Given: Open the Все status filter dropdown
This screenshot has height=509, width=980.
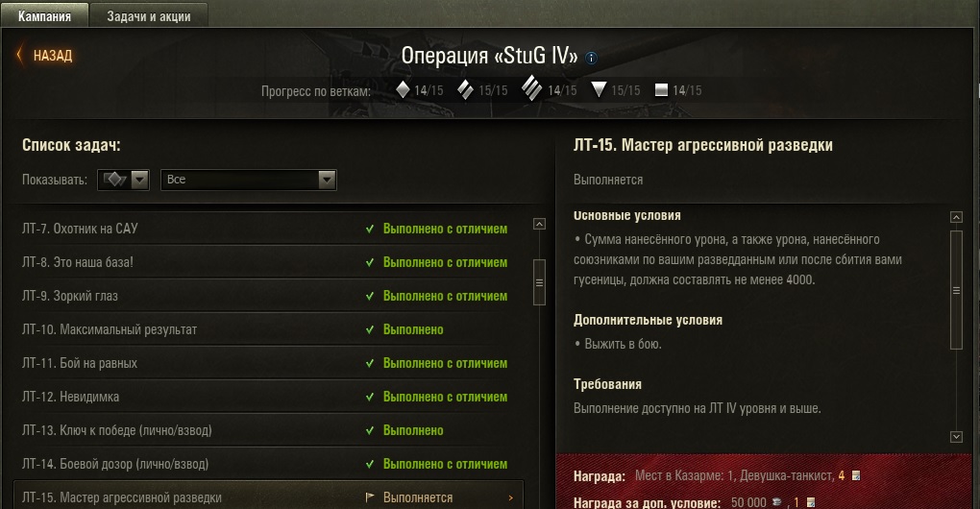Looking at the screenshot, I should click(249, 180).
